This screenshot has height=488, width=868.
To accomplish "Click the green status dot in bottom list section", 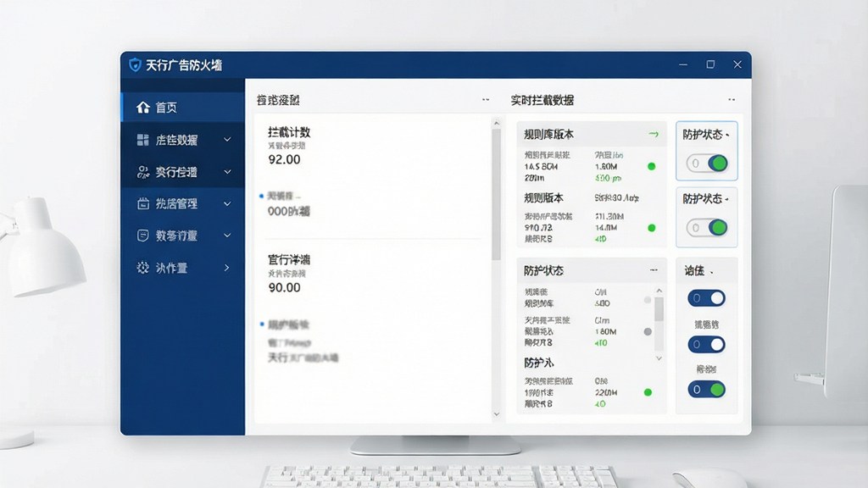I will (x=648, y=392).
